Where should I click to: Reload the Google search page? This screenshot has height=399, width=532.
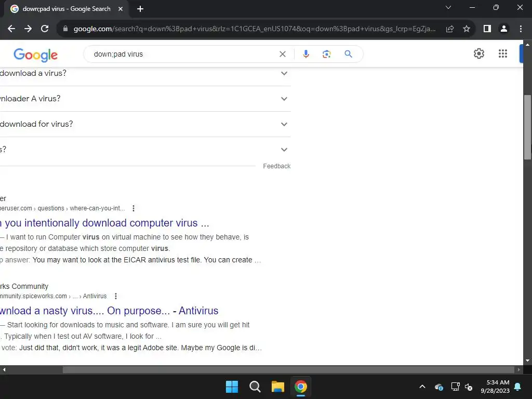[45, 29]
